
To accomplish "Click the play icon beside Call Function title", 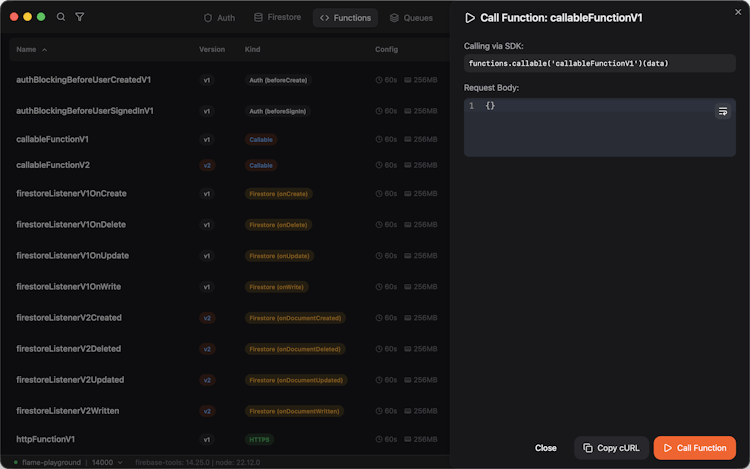I will click(x=470, y=18).
